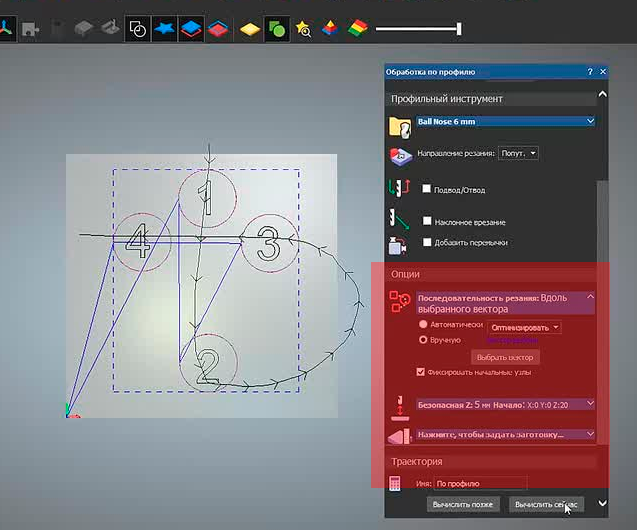Expand the Безопасная Z section
Image resolution: width=637 pixels, height=530 pixels.
tap(590, 404)
